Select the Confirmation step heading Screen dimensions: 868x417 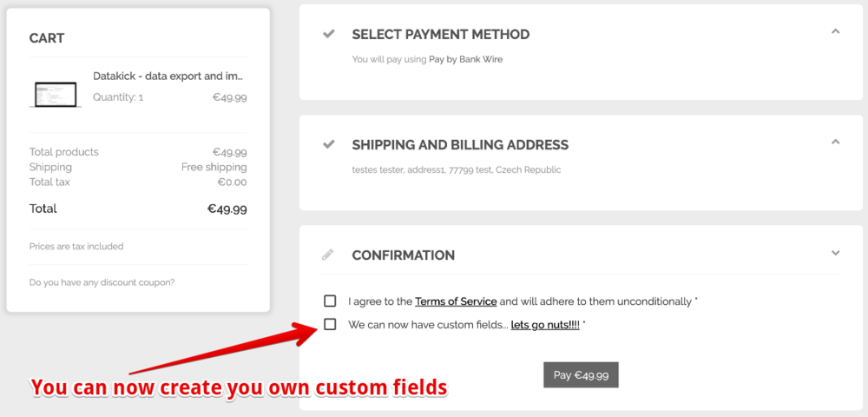(x=403, y=255)
